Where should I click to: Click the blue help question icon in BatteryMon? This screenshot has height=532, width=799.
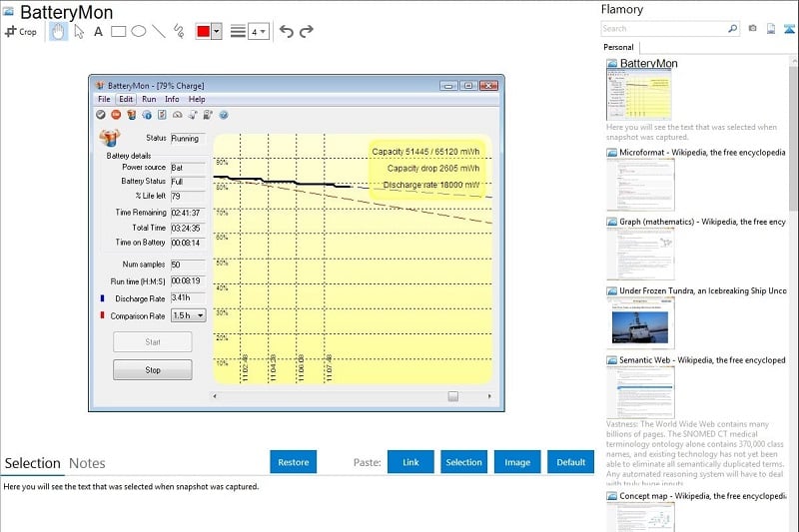[224, 115]
